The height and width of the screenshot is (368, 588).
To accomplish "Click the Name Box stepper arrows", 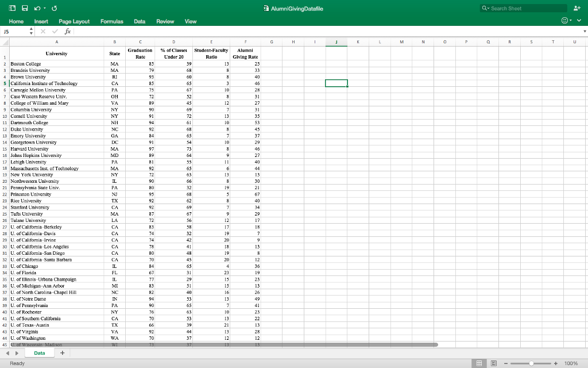I will coord(31,32).
